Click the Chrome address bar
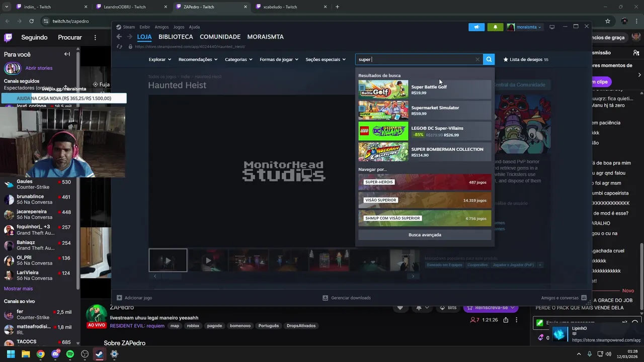This screenshot has width=644, height=362. click(x=322, y=21)
